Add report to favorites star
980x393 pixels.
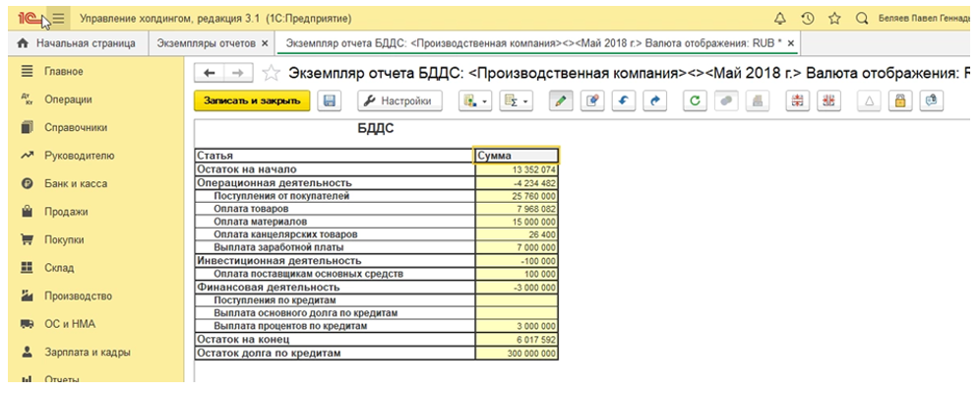coord(271,73)
